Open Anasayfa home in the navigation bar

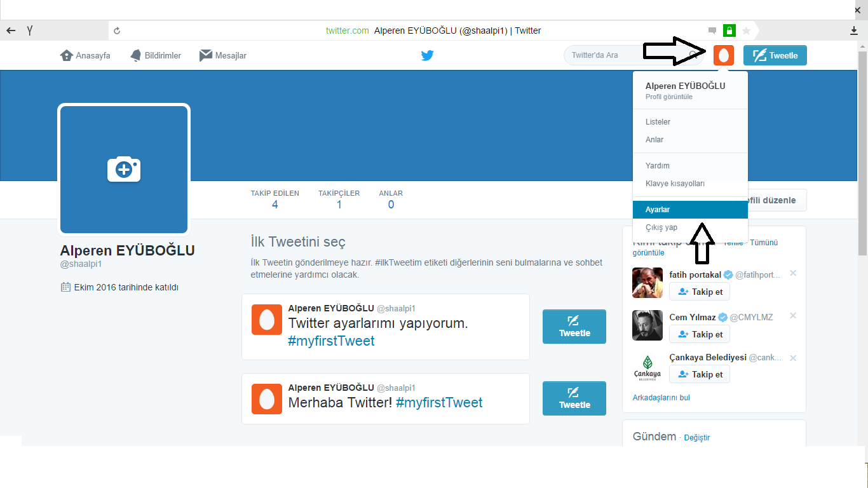[x=85, y=55]
